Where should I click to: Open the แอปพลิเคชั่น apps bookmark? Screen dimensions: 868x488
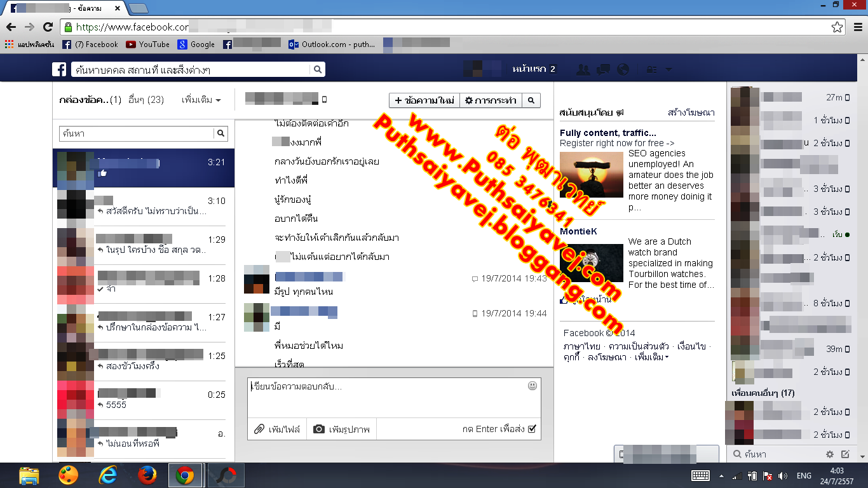point(31,44)
